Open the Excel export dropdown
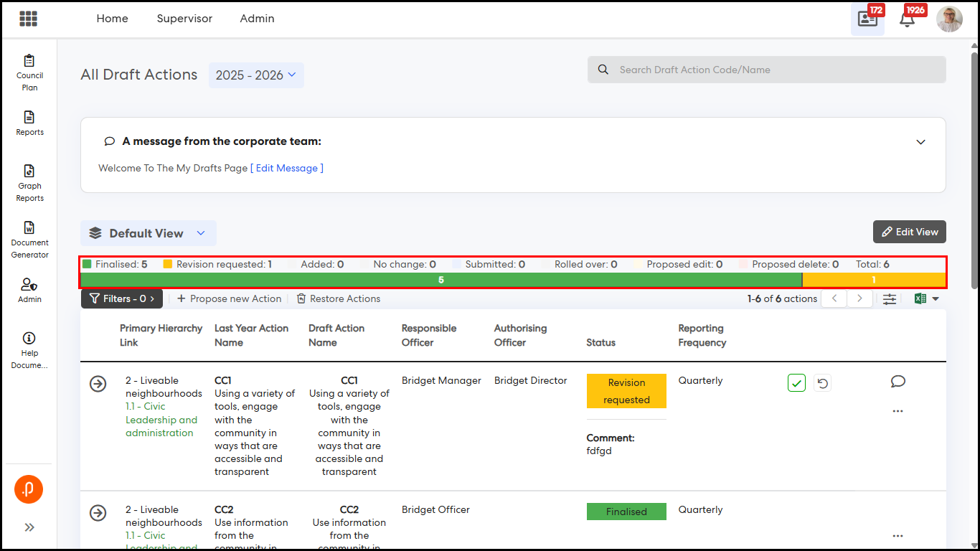Viewport: 980px width, 551px height. tap(927, 299)
